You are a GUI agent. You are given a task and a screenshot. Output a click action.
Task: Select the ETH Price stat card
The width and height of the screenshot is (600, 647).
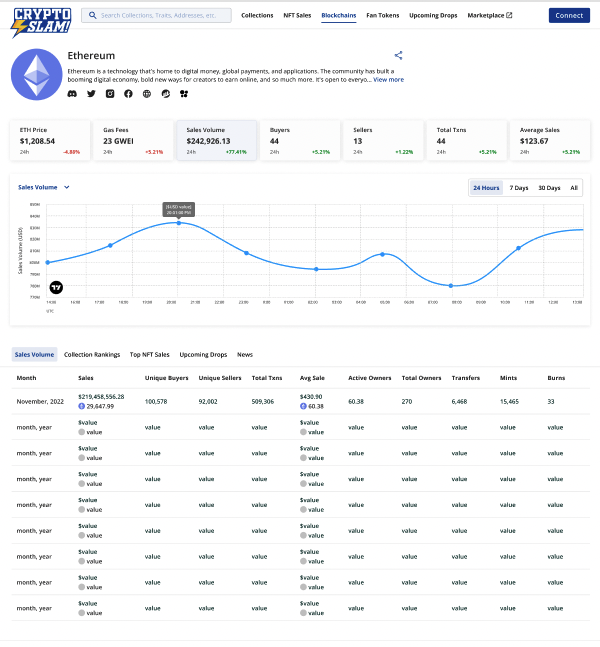(50, 140)
